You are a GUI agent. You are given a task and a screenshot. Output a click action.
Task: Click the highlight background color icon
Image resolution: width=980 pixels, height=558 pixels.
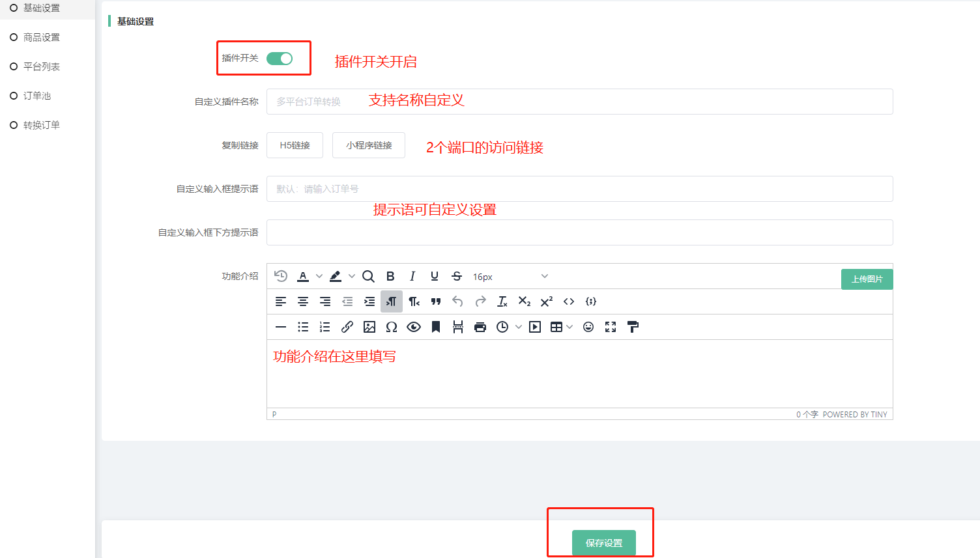click(x=336, y=276)
